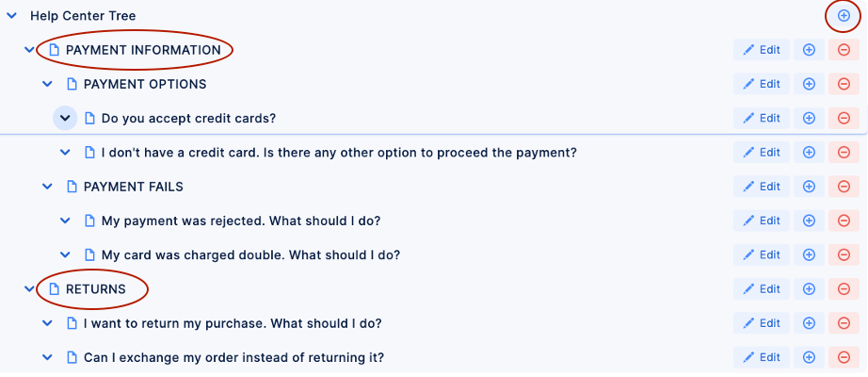
Task: Delete 'I want to return my purchase' item
Action: (844, 323)
